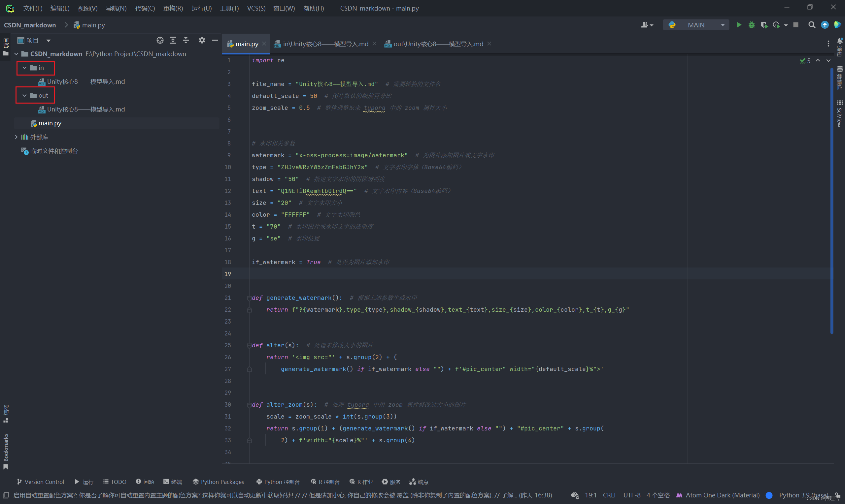Expand 外部库 external libraries
Screen dimensions: 845x504
tap(16, 137)
